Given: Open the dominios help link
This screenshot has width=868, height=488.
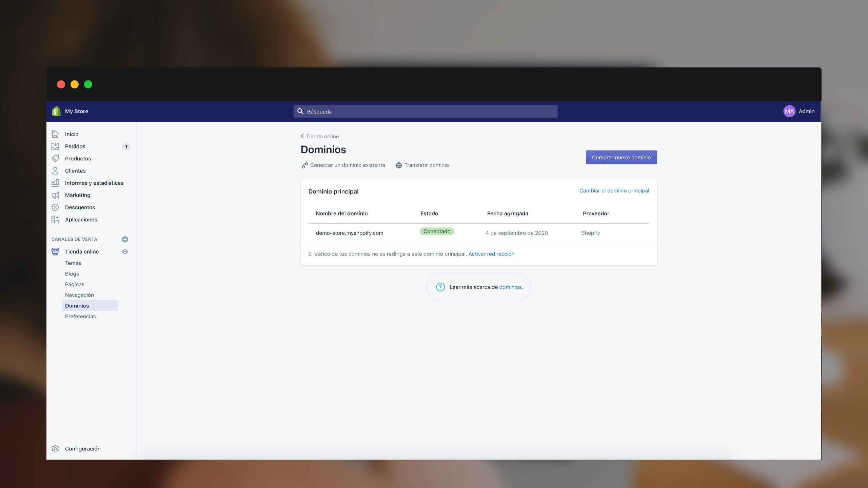Looking at the screenshot, I should tap(510, 287).
